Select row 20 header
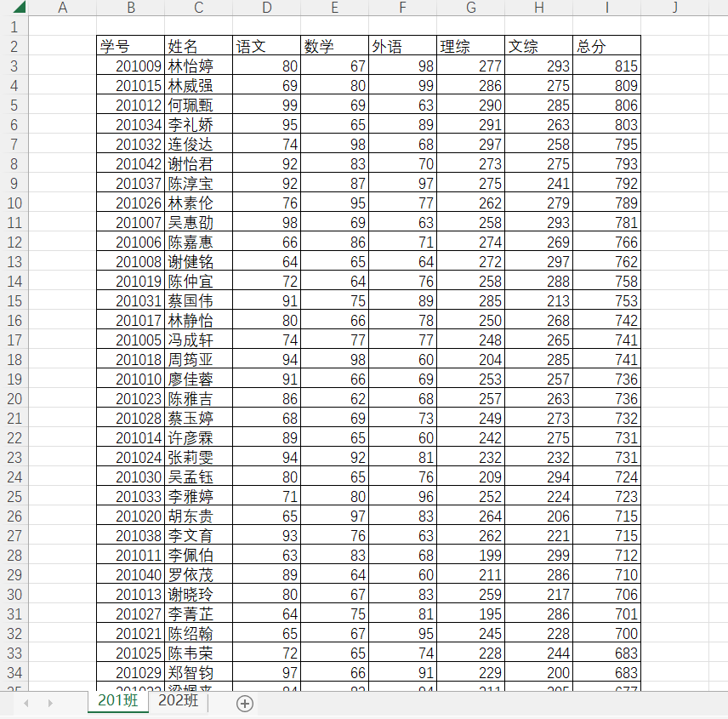The width and height of the screenshot is (728, 719). 14,398
